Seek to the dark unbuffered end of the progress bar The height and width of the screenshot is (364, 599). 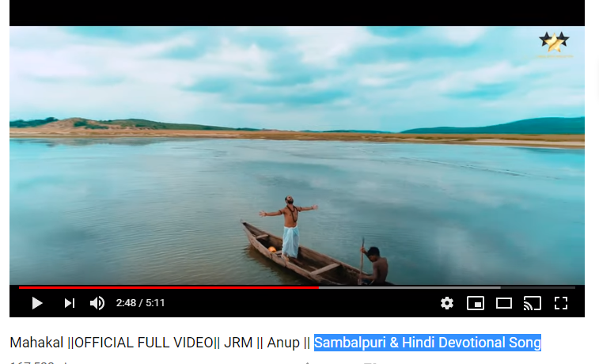point(538,287)
